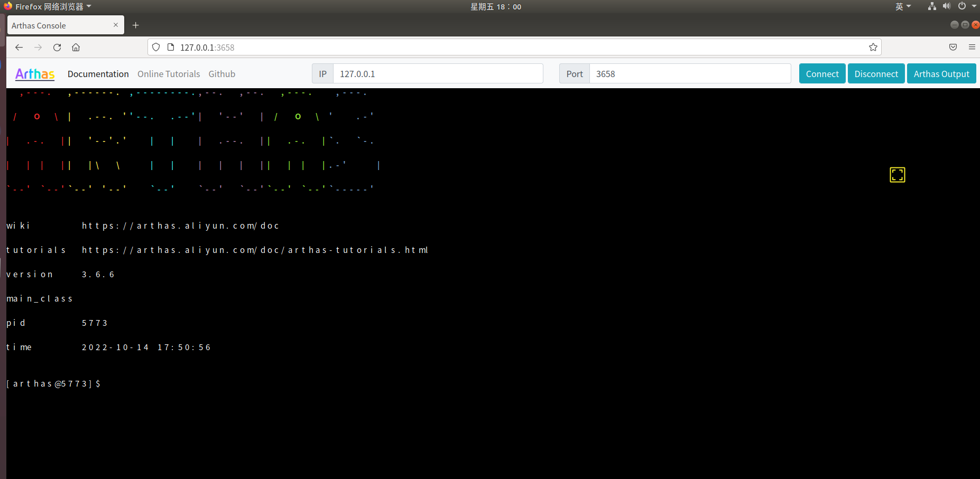Go back to the previous page
Viewport: 980px width, 479px height.
tap(19, 48)
